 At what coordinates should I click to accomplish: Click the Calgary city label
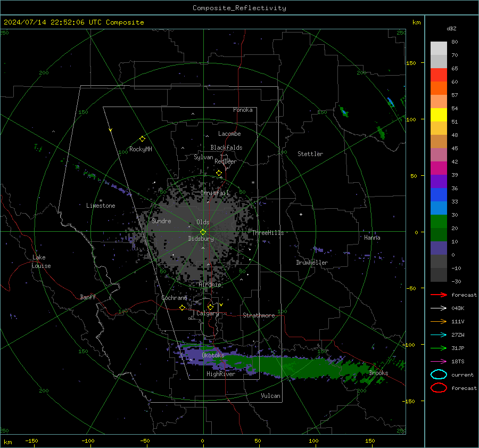(x=208, y=313)
